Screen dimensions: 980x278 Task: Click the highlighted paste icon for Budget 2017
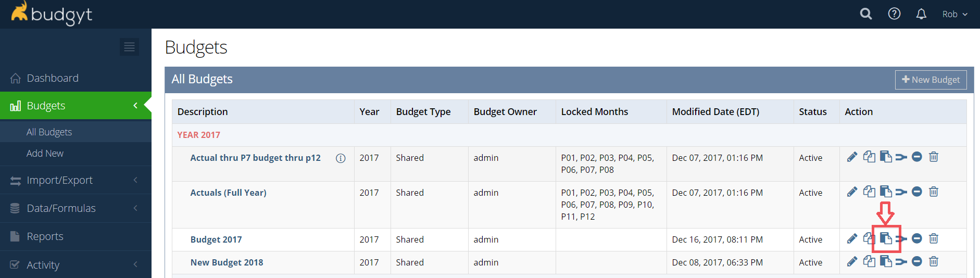[x=886, y=238]
